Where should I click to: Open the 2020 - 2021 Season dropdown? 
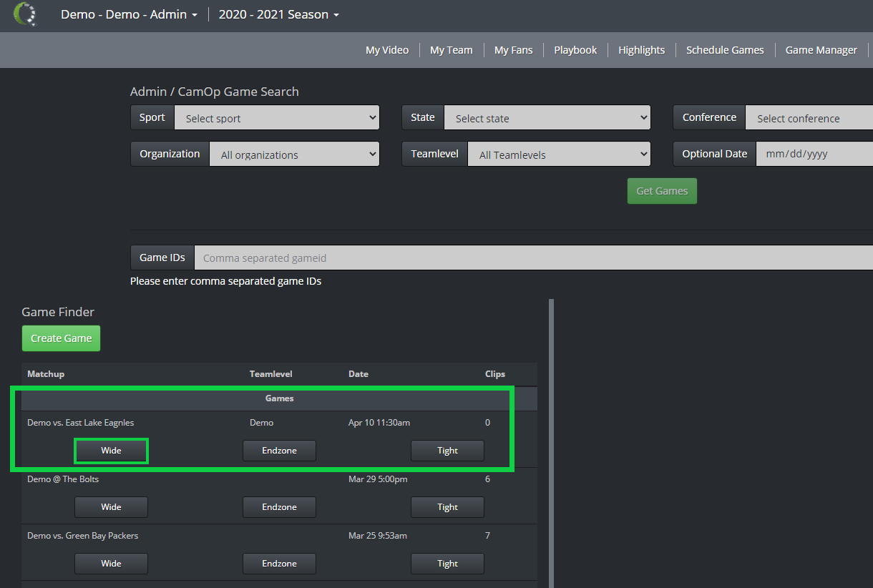[x=278, y=14]
